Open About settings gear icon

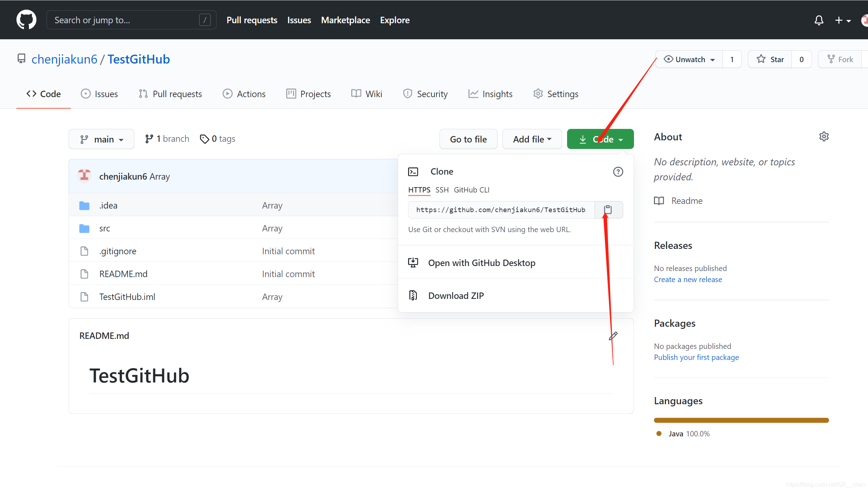pos(824,136)
